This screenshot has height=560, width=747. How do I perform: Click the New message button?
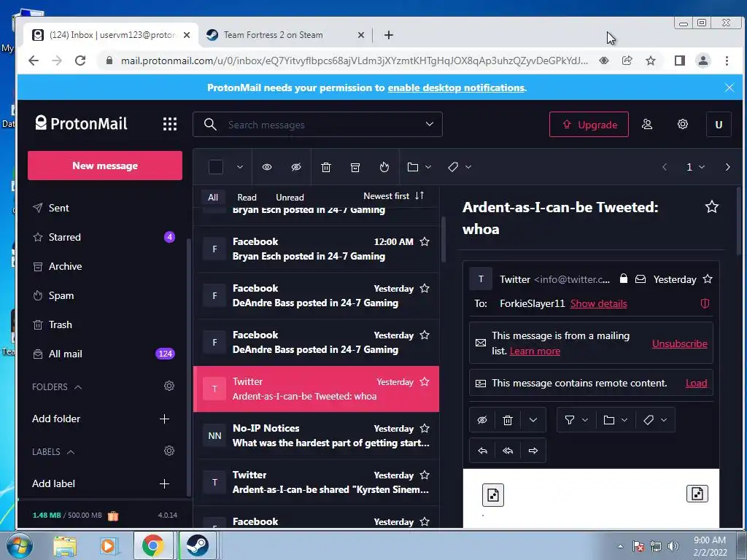[x=105, y=166]
